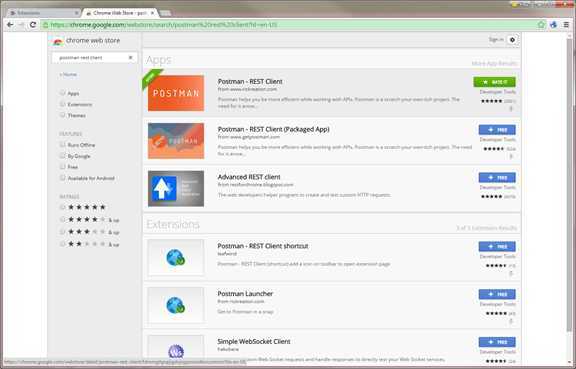This screenshot has height=369, width=576.
Task: Click the Apps section heading
Action: click(159, 60)
